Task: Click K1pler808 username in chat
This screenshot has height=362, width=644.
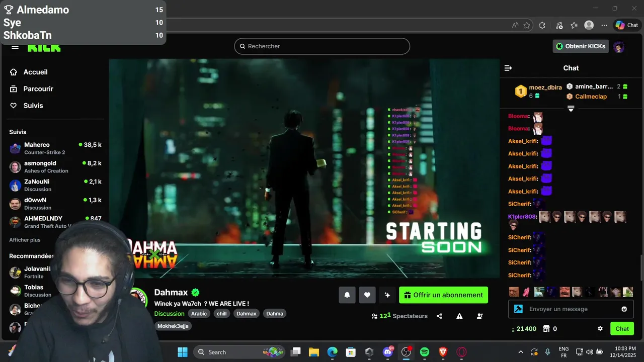Action: [x=522, y=217]
